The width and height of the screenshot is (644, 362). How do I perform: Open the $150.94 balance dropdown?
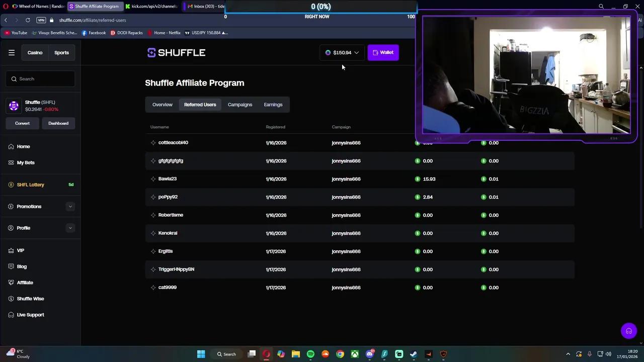click(x=342, y=52)
